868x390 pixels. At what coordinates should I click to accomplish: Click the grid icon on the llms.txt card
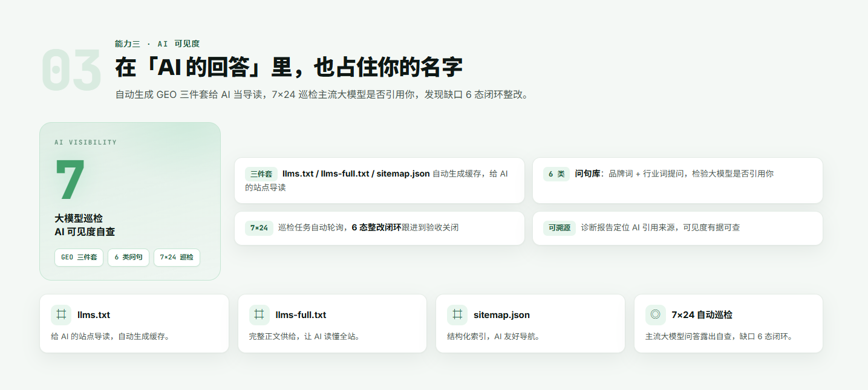pyautogui.click(x=61, y=314)
